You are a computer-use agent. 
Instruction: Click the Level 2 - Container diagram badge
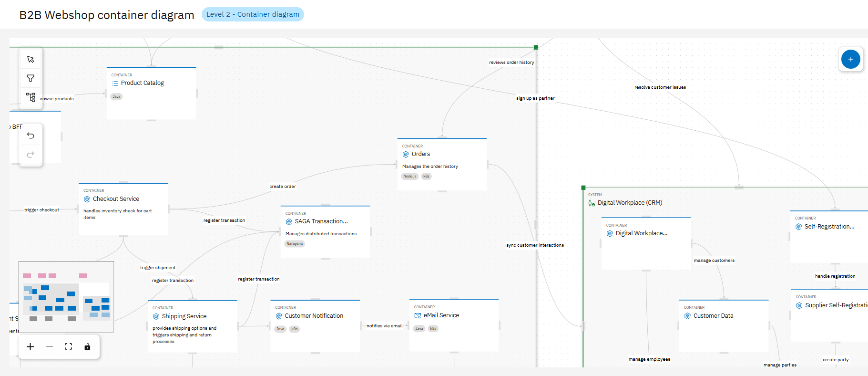pos(253,14)
